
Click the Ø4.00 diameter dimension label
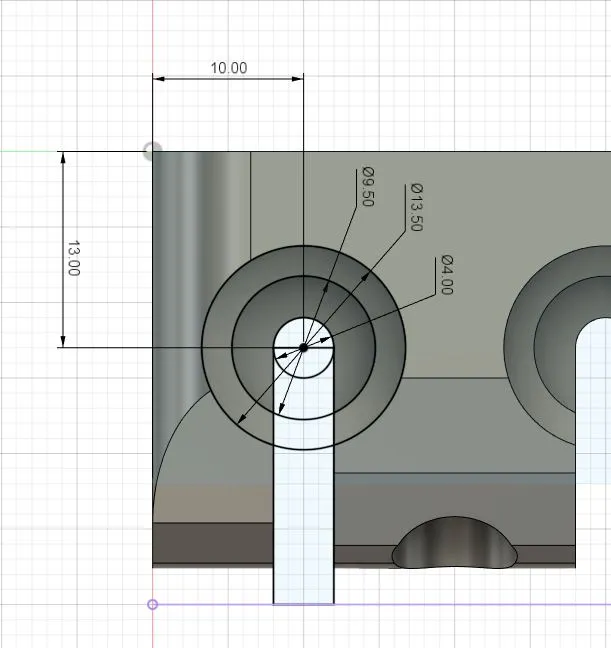point(447,275)
